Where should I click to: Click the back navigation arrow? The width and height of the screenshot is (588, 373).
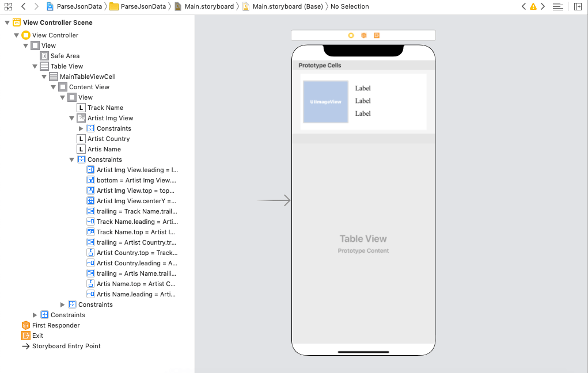[x=22, y=6]
